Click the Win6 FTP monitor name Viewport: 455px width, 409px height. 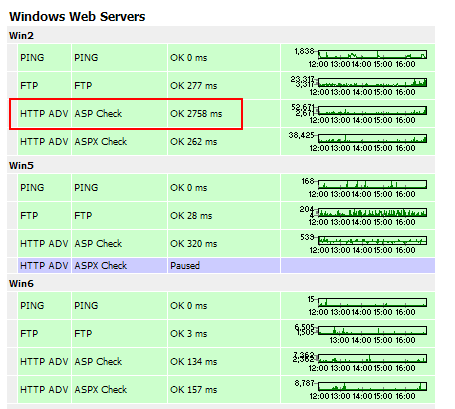click(83, 333)
